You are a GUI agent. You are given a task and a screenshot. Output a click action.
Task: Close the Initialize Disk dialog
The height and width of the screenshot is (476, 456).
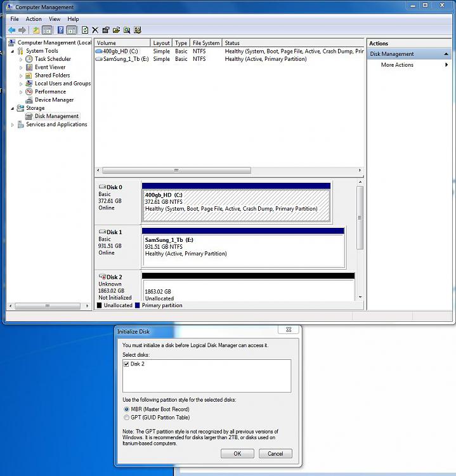tap(289, 329)
